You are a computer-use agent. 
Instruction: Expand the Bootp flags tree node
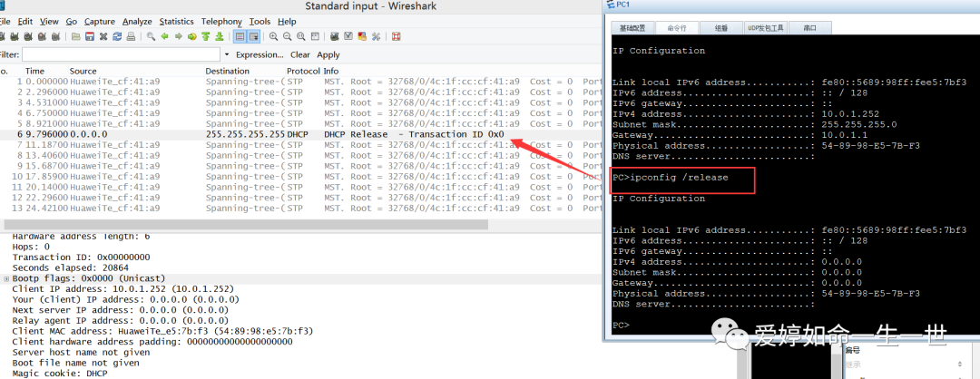6,278
